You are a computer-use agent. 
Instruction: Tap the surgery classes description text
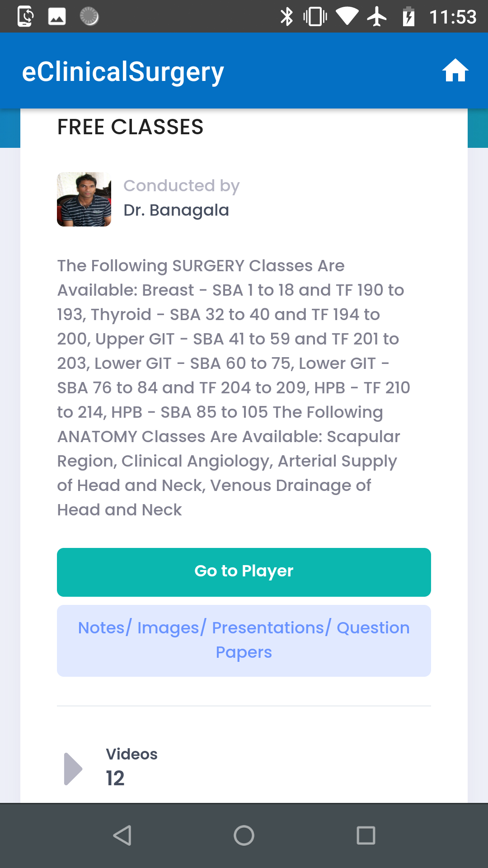point(233,387)
